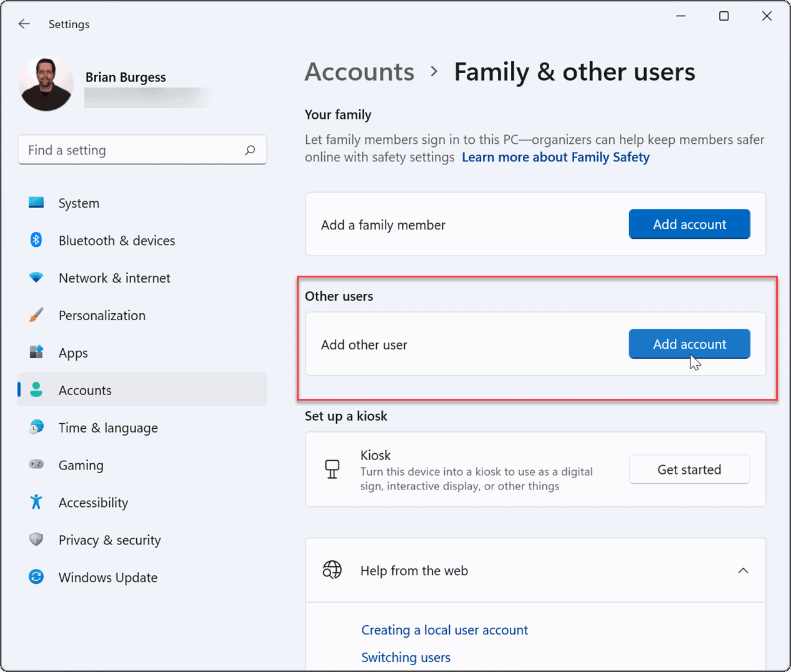Viewport: 791px width, 672px height.
Task: Open the Creating a local user account link
Action: tap(444, 629)
